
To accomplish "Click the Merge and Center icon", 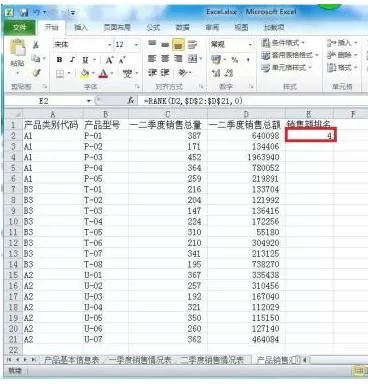I will [x=192, y=59].
